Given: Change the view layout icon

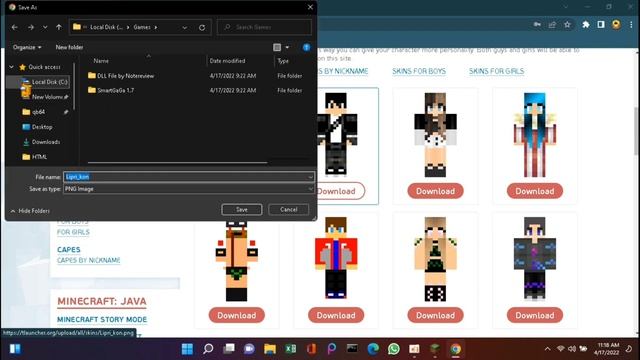Looking at the screenshot, I should (x=277, y=47).
